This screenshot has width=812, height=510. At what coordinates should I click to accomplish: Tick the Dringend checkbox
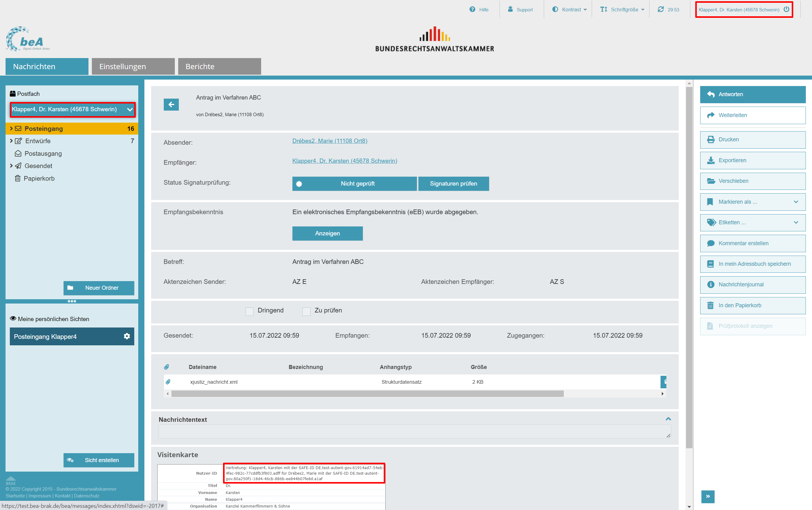[x=249, y=311]
